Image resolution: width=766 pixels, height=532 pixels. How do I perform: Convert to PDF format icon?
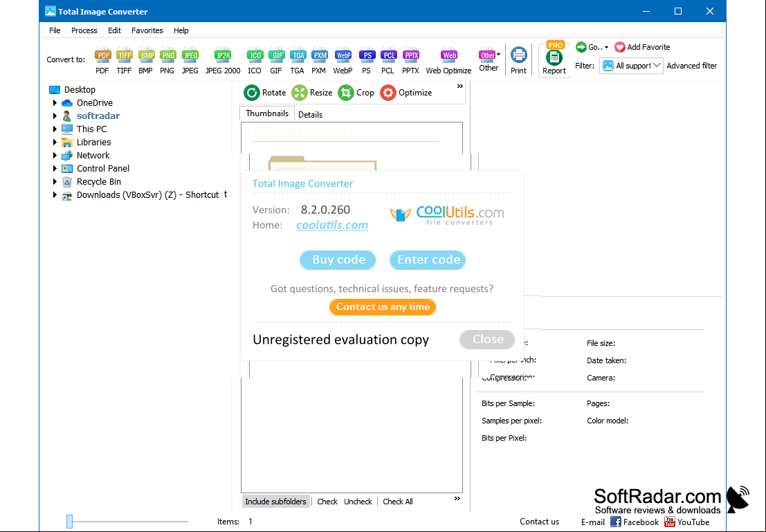[x=102, y=55]
